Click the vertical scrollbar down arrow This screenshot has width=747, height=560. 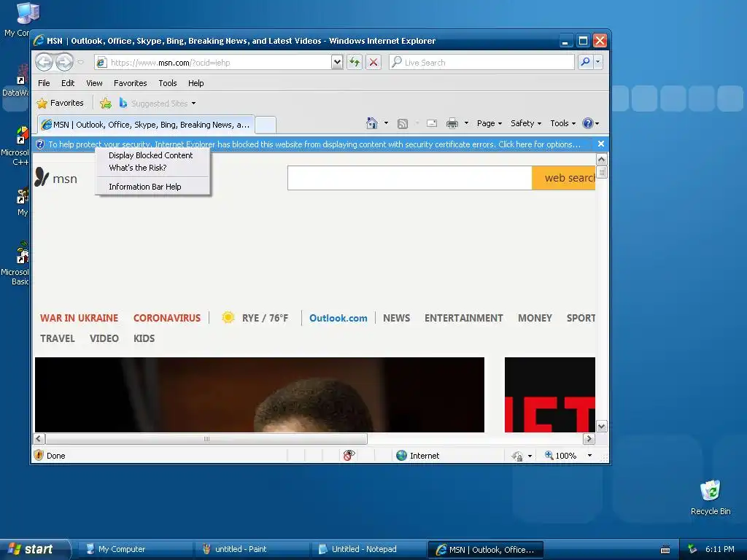[x=601, y=426]
